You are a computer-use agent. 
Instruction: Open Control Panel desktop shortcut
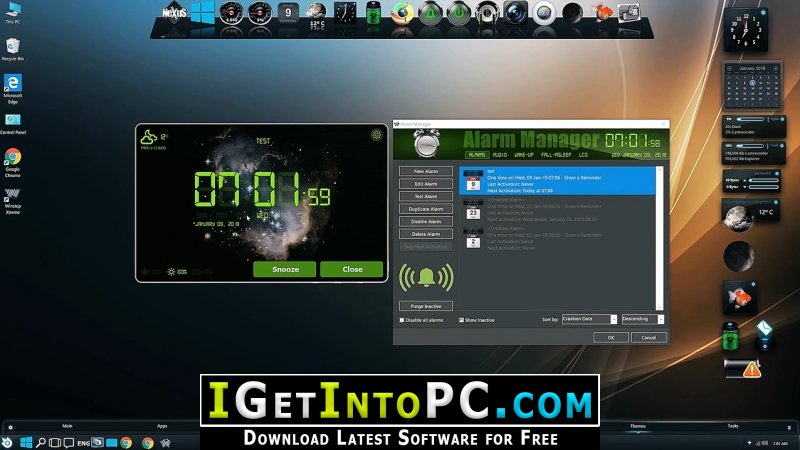[x=13, y=124]
